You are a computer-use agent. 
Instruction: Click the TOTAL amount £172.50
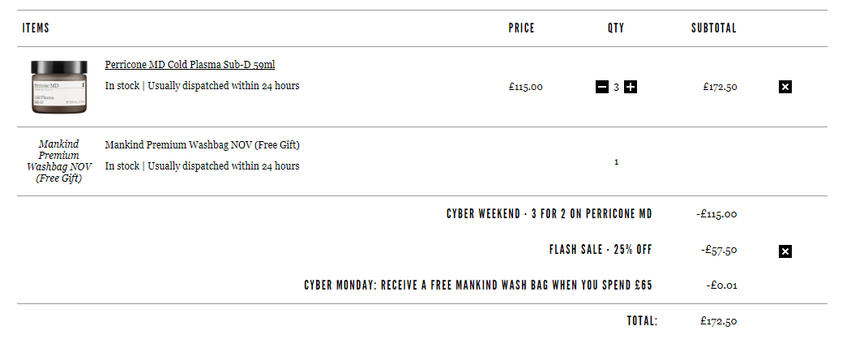(719, 321)
